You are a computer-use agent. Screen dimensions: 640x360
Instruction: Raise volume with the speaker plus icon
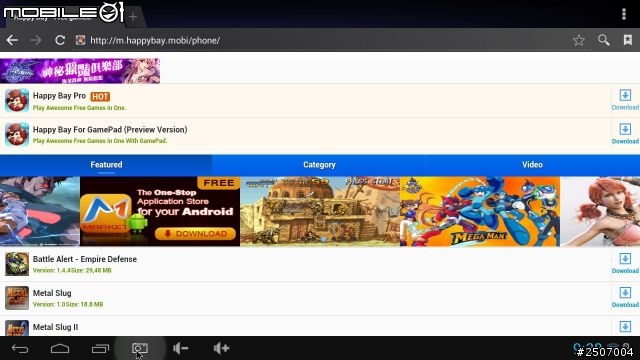(221, 349)
